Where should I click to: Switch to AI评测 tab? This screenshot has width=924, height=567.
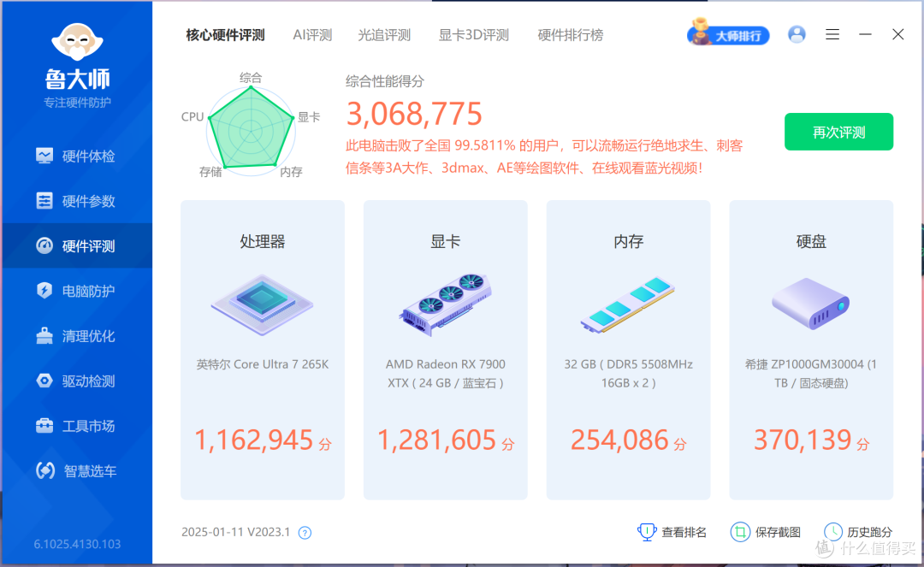[312, 35]
